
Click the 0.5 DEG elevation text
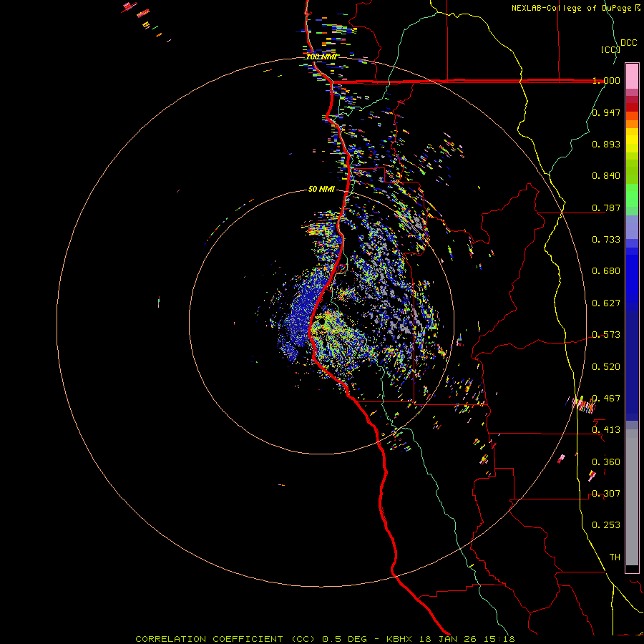pos(344,639)
